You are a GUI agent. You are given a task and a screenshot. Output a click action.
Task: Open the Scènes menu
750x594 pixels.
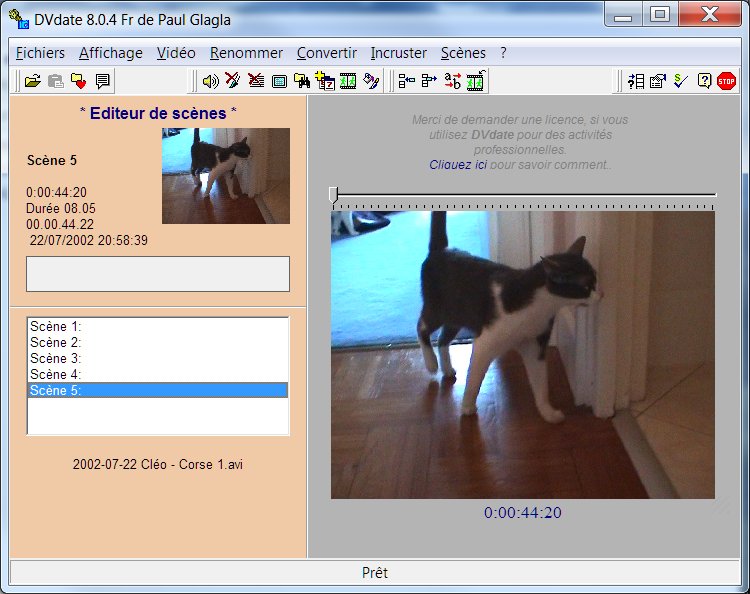click(463, 53)
